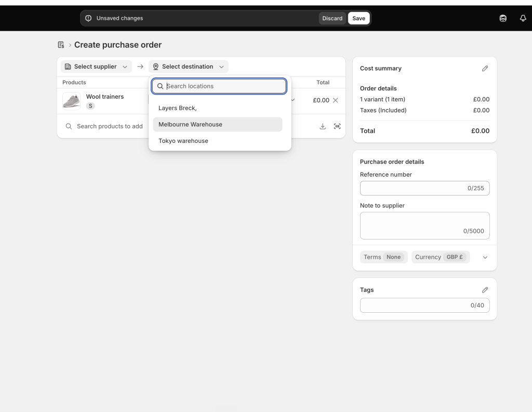Screen dimensions: 532x412
Task: Click the Total column header
Action: [323, 83]
